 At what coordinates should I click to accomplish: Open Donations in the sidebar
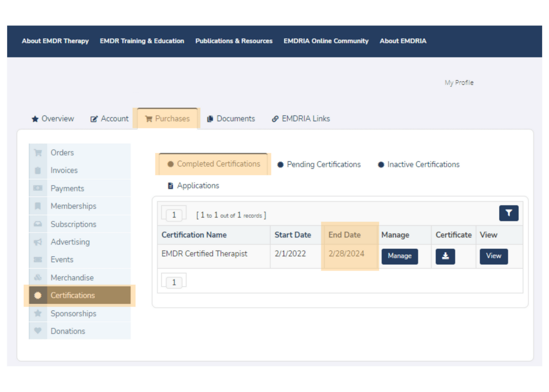[x=80, y=331]
